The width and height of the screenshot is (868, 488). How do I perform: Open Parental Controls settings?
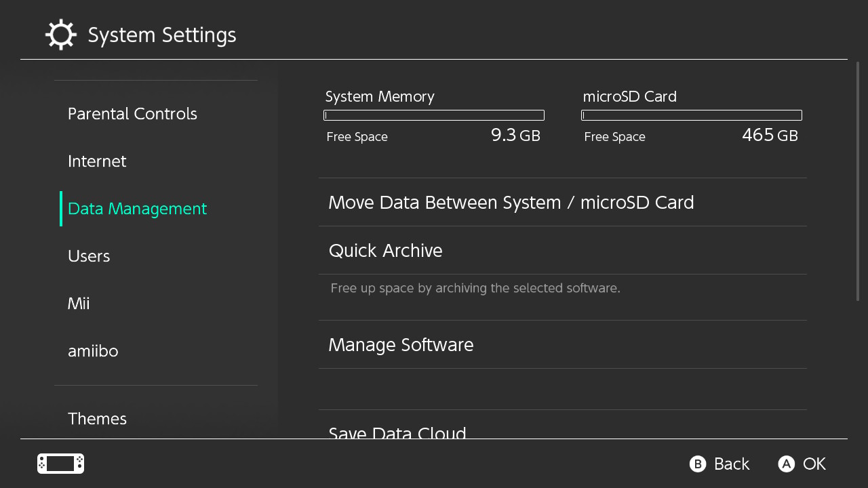(x=132, y=113)
